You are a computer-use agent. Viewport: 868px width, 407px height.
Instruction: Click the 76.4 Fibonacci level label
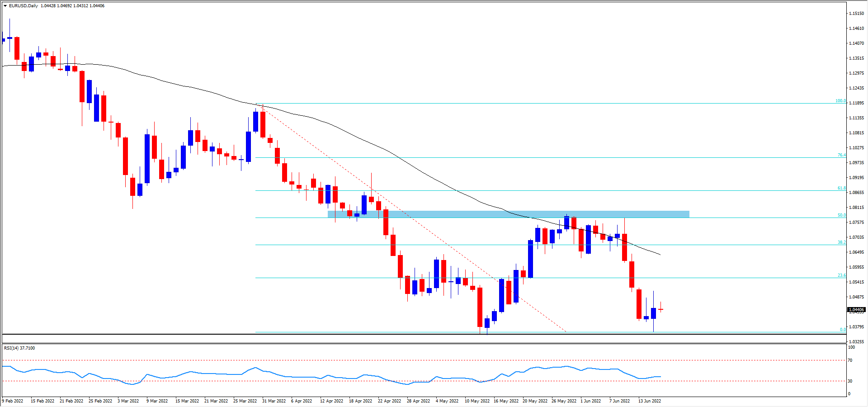[x=841, y=155]
